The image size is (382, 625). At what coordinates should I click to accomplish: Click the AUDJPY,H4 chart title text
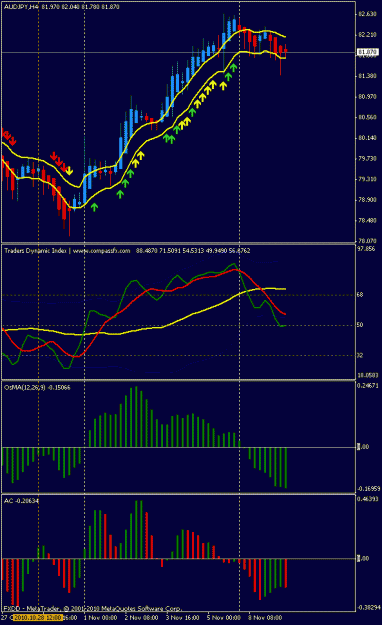[62, 7]
